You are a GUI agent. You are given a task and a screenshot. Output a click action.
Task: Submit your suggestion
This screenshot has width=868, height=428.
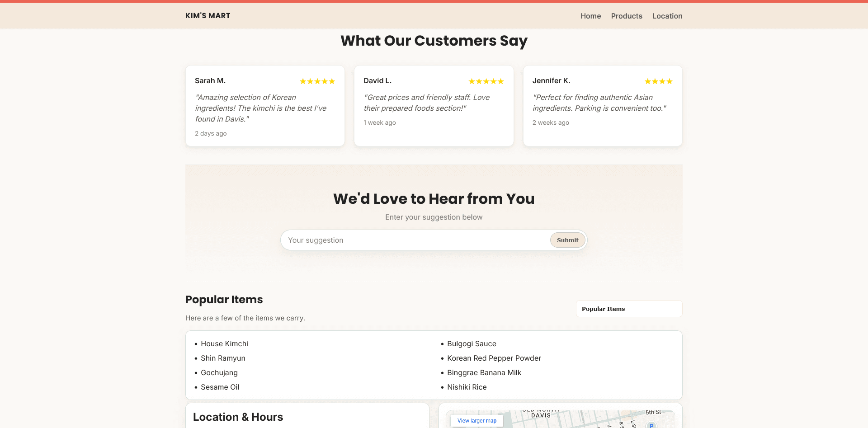tap(567, 240)
